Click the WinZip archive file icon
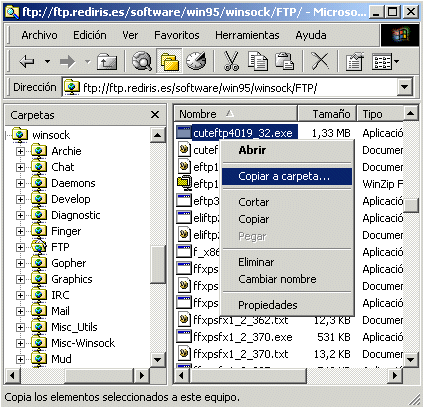This screenshot has width=423, height=407. pyautogui.click(x=184, y=183)
